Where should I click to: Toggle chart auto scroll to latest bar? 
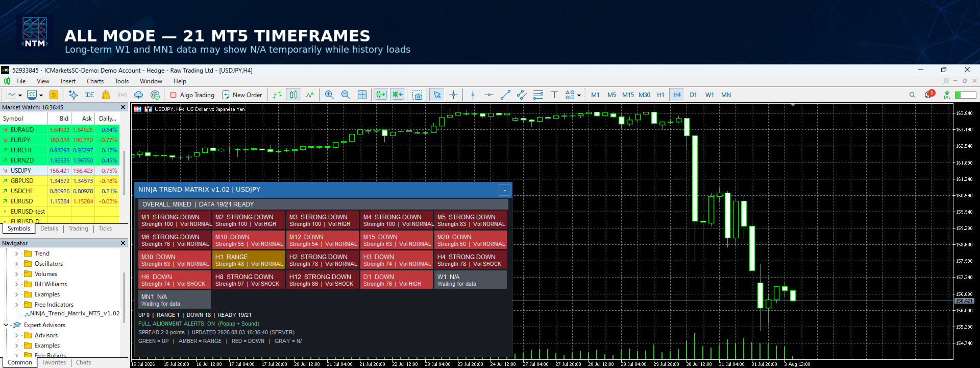(x=381, y=95)
